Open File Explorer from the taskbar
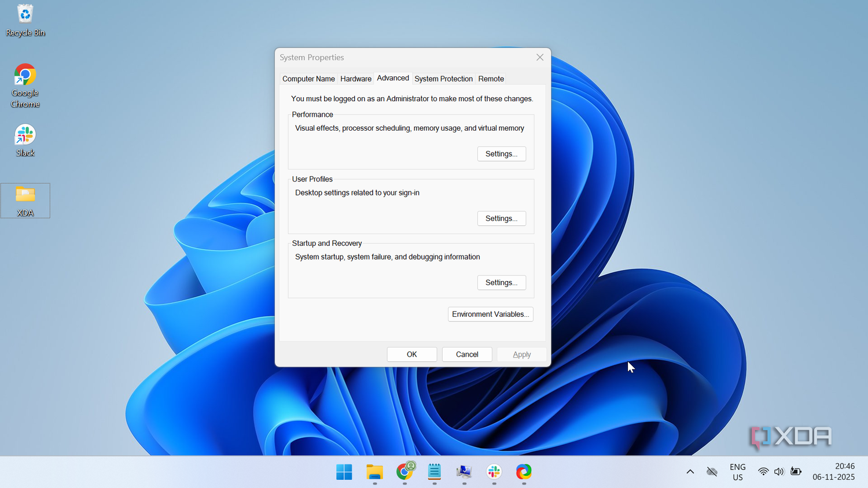The height and width of the screenshot is (488, 868). coord(374,472)
